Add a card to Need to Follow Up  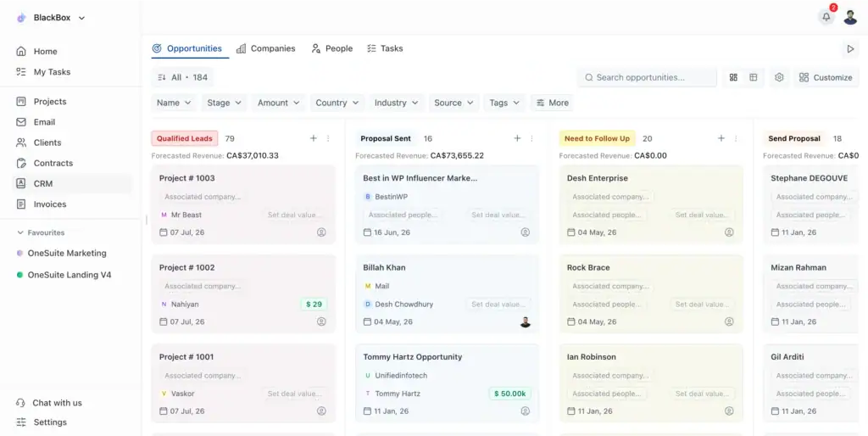pos(721,138)
